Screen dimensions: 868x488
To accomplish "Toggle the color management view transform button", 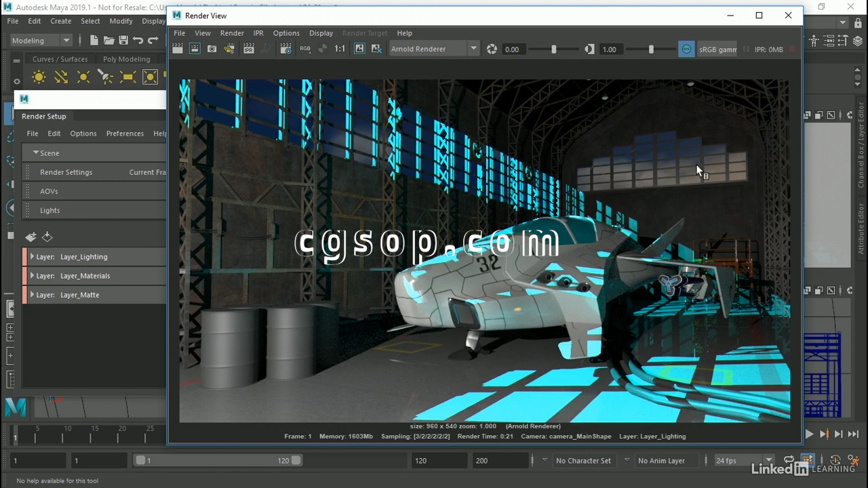I will tap(686, 49).
